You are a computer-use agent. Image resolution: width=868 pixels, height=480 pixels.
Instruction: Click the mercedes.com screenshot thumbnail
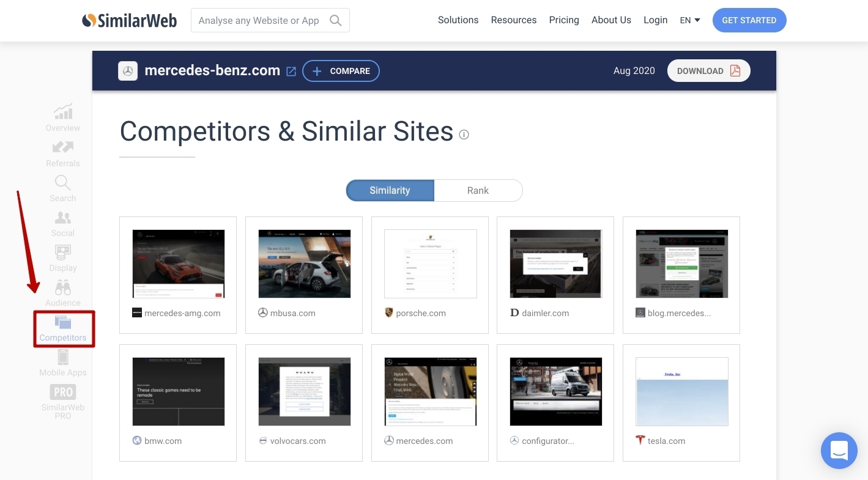(x=431, y=391)
